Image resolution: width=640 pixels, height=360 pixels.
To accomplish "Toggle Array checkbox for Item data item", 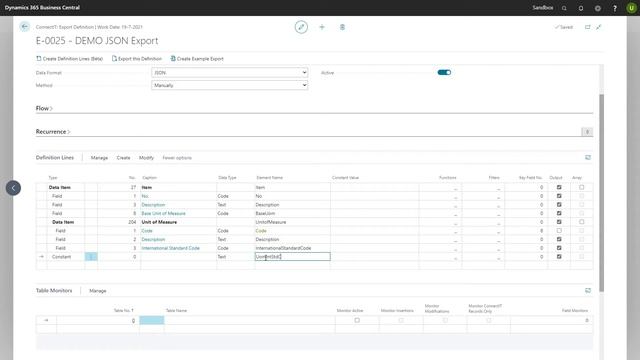I will click(582, 187).
